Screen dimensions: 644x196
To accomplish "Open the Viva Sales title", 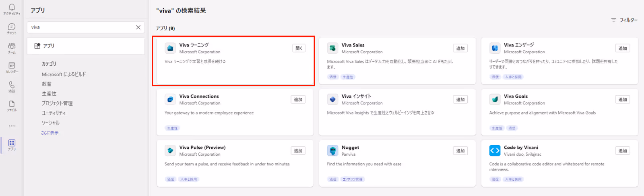I will tap(353, 45).
